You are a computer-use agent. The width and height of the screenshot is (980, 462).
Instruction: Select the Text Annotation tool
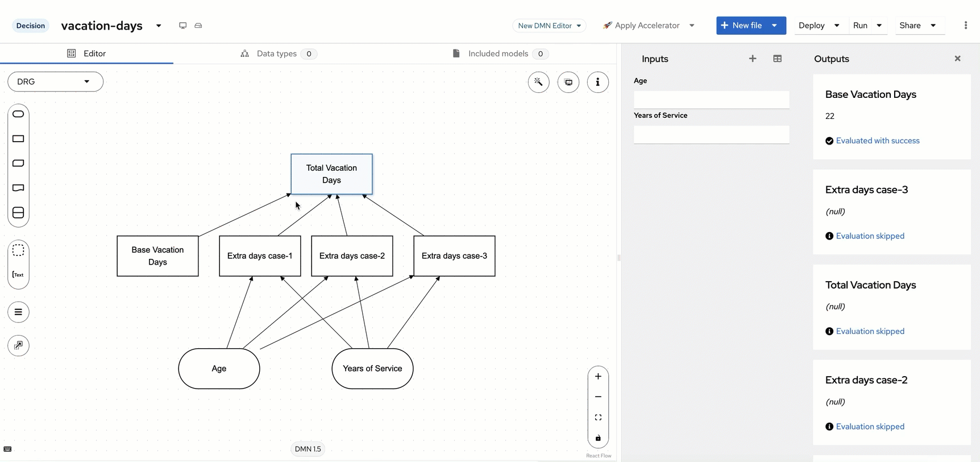pos(18,275)
